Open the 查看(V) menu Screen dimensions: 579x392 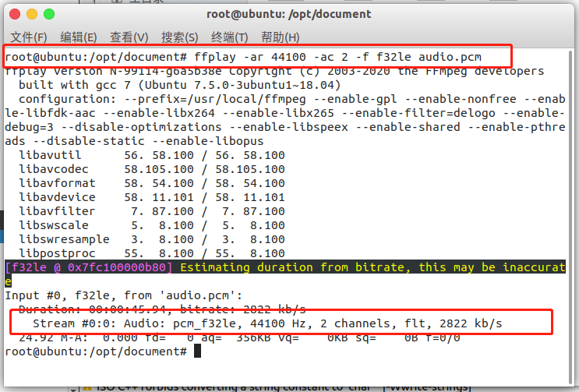129,37
